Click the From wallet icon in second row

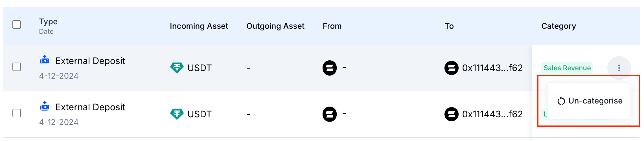[x=330, y=114]
